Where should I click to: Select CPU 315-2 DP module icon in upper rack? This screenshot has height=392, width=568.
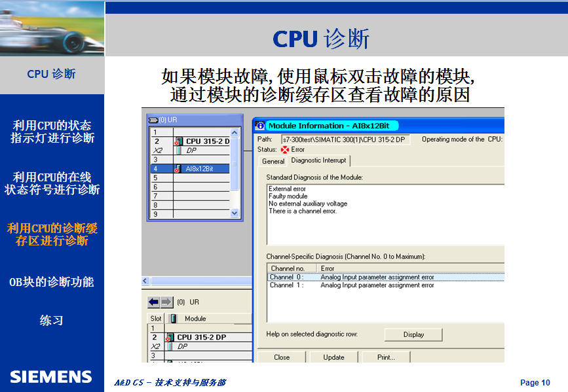click(x=178, y=141)
